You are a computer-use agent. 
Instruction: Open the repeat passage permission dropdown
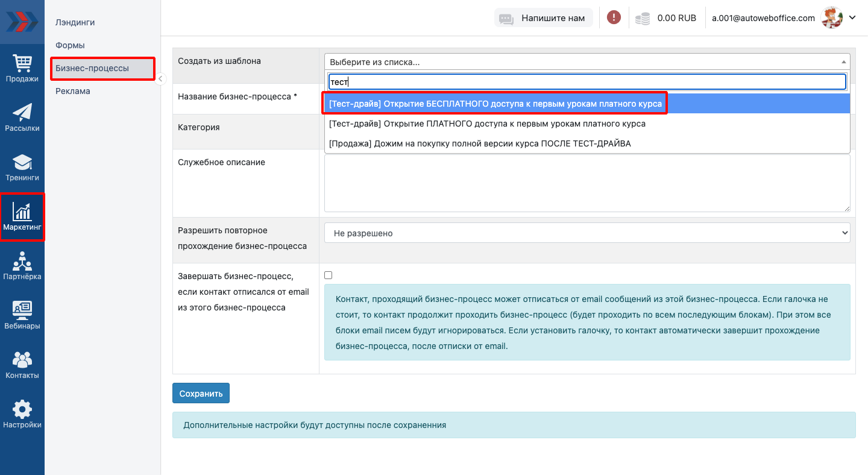[x=587, y=233]
